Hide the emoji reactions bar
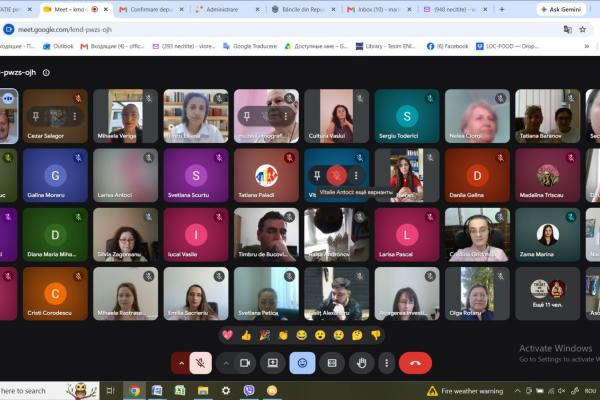Screen dimensions: 600x400 302,363
